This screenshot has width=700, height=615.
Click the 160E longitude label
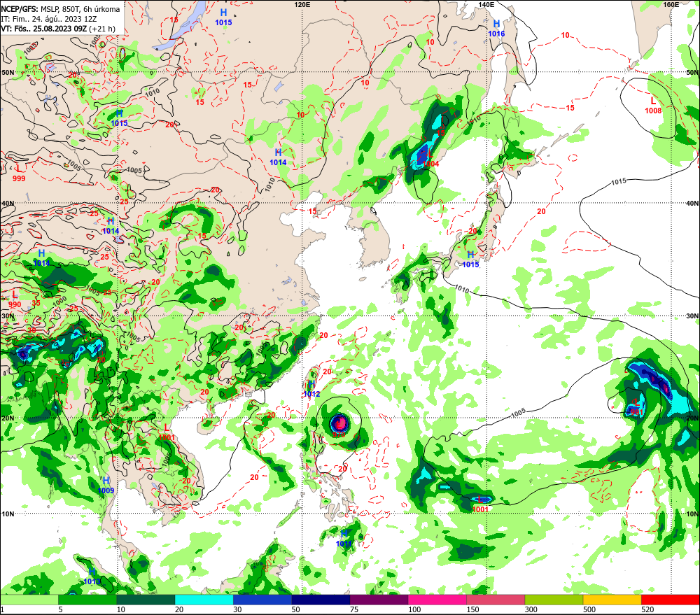click(671, 4)
